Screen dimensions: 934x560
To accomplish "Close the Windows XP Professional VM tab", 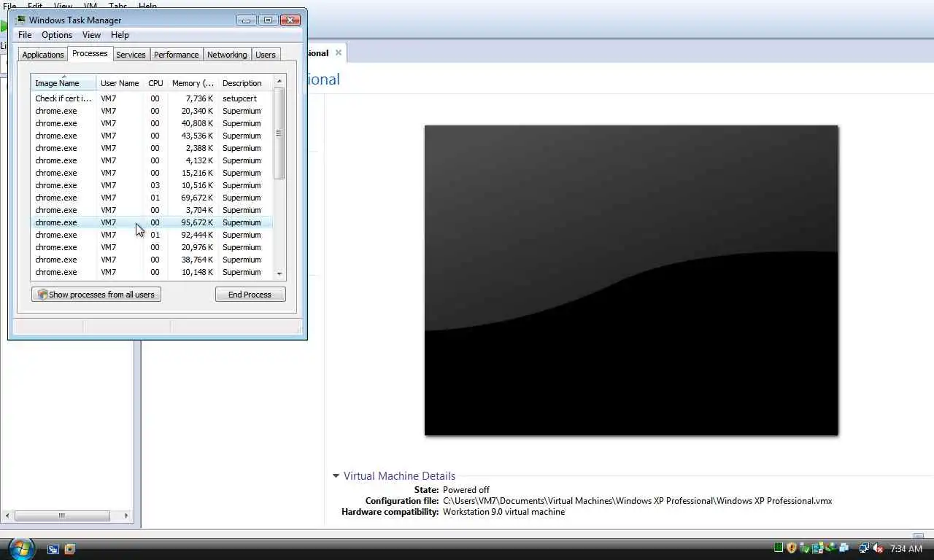I will pyautogui.click(x=338, y=53).
